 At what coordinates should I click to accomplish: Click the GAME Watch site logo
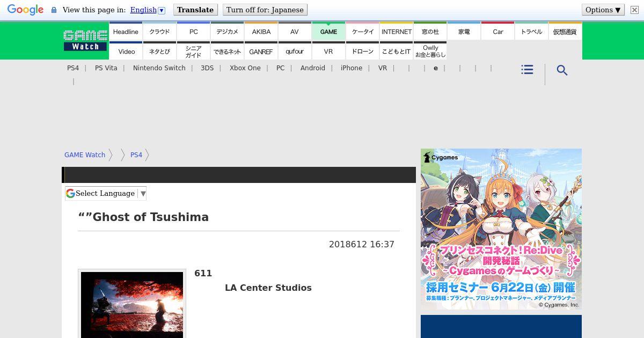pyautogui.click(x=85, y=41)
